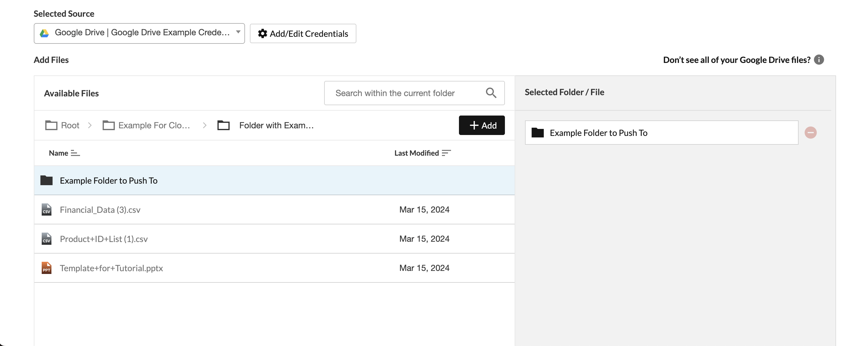Click the Don't see all Google Drive files text
This screenshot has height=346, width=868.
pyautogui.click(x=736, y=60)
